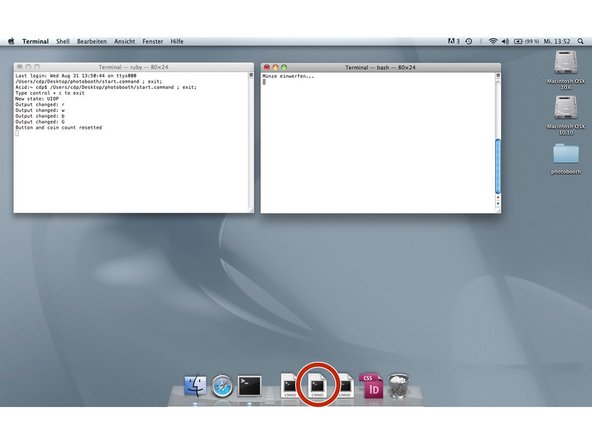Open the volume icon in menu bar

pos(505,41)
